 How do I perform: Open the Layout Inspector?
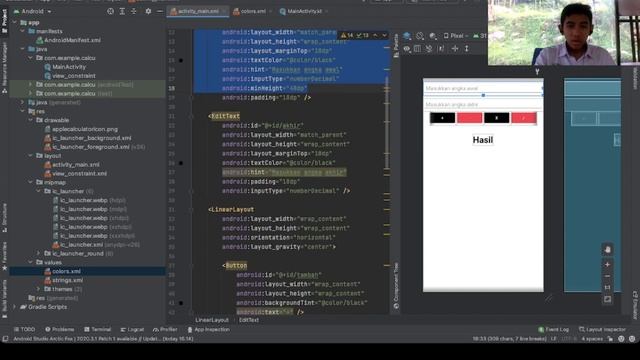click(x=602, y=329)
